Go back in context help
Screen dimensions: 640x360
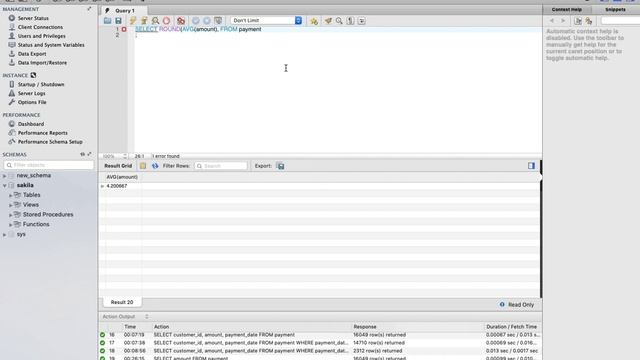pyautogui.click(x=552, y=20)
